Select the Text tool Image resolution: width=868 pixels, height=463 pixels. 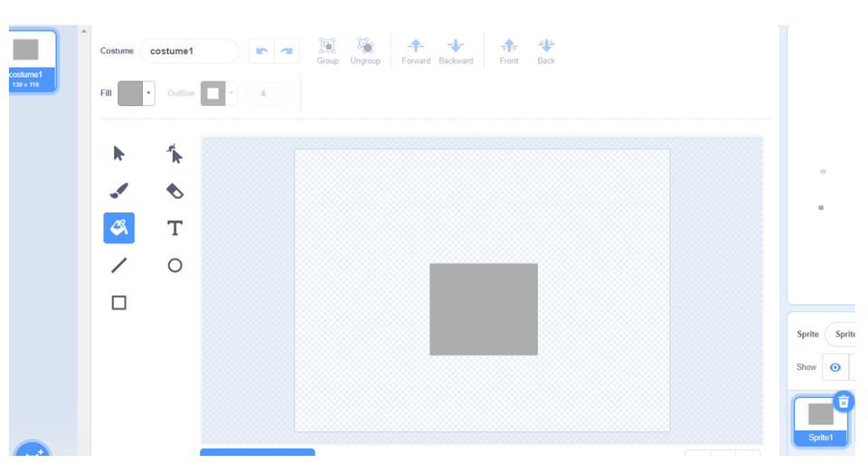click(x=175, y=228)
